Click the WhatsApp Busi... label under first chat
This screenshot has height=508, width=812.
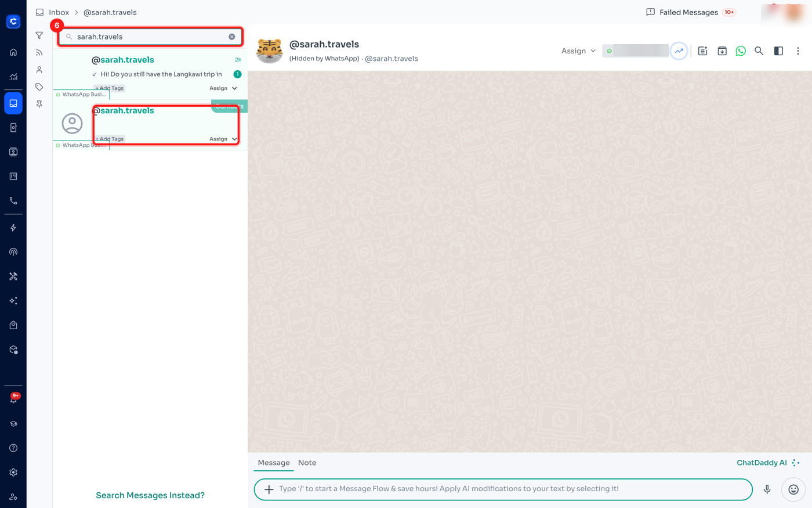[81, 95]
